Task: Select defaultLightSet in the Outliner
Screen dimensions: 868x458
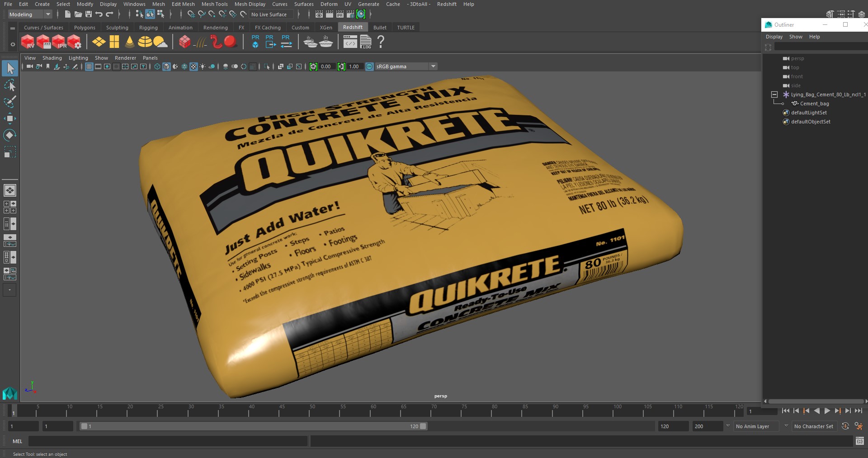Action: tap(809, 113)
